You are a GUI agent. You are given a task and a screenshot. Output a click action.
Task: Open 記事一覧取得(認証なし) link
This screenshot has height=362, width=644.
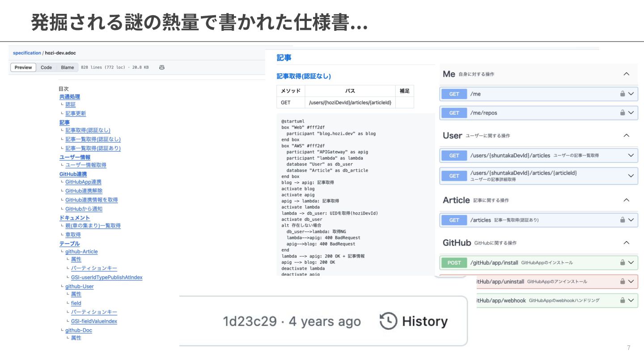pos(93,139)
